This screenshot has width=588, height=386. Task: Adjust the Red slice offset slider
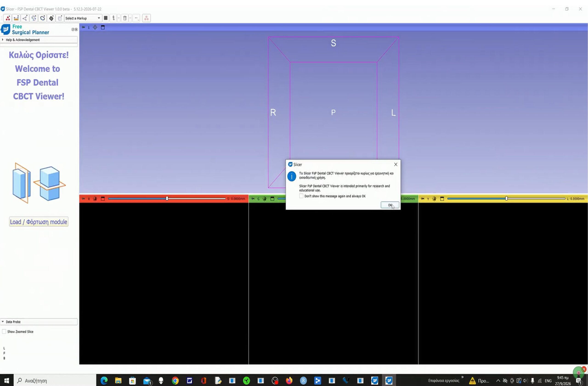(x=167, y=199)
